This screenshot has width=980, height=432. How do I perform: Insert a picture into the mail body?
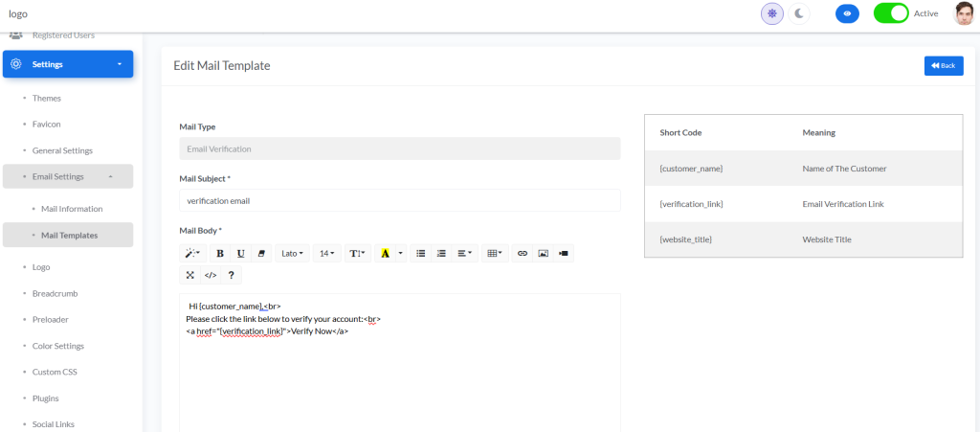coord(543,253)
